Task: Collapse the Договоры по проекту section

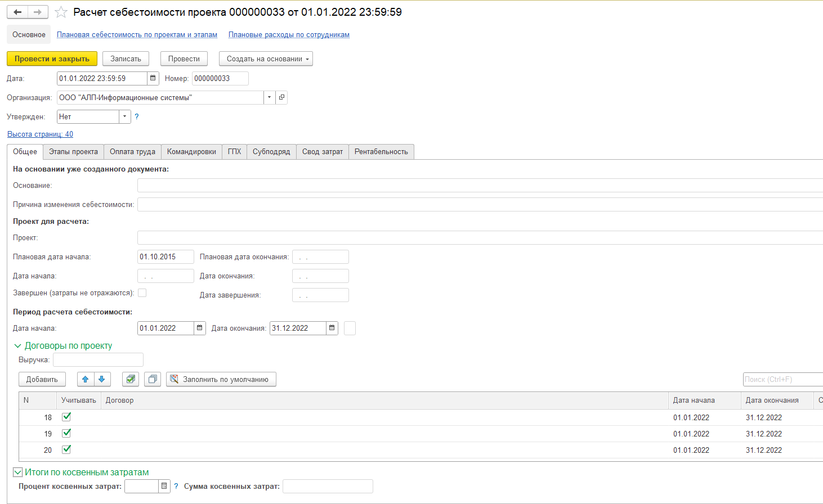Action: [17, 346]
